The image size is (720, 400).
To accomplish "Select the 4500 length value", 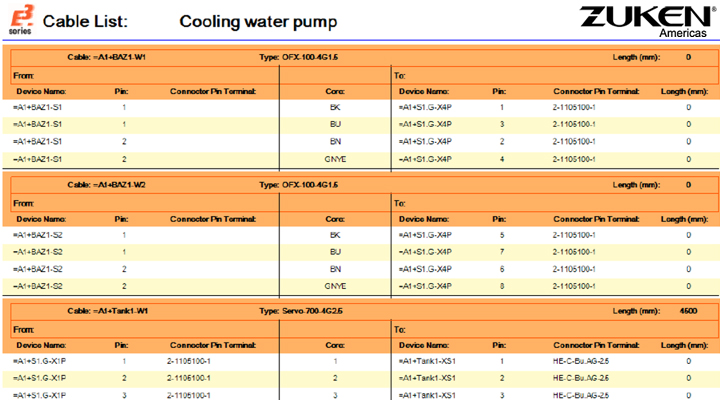I will tap(688, 311).
